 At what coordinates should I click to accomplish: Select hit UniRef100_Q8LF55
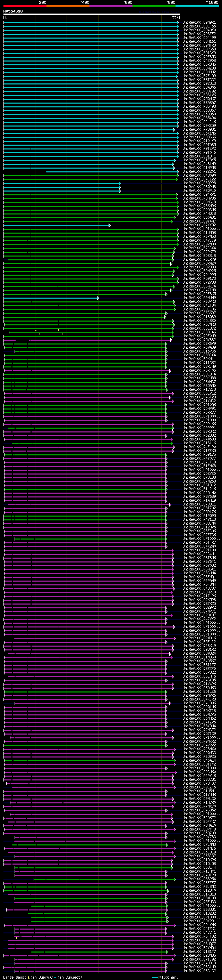pyautogui.click(x=199, y=26)
